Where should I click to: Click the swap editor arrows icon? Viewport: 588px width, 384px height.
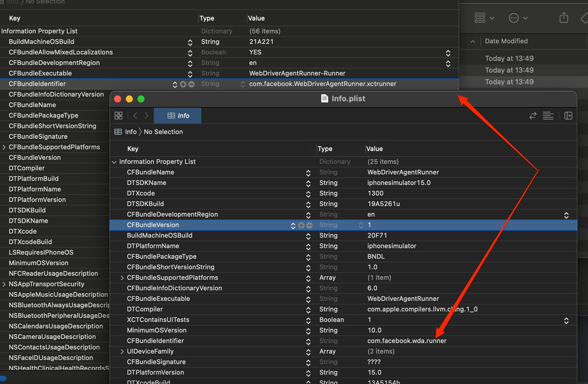pyautogui.click(x=533, y=116)
